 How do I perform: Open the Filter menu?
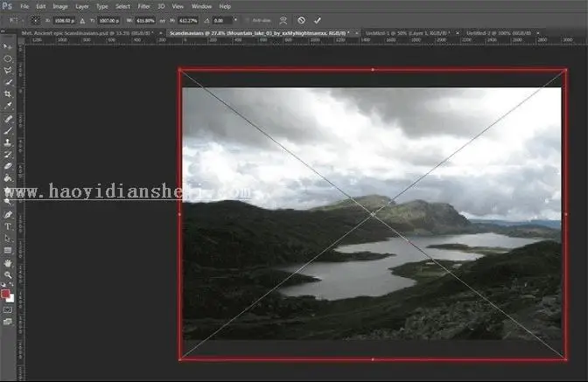143,6
